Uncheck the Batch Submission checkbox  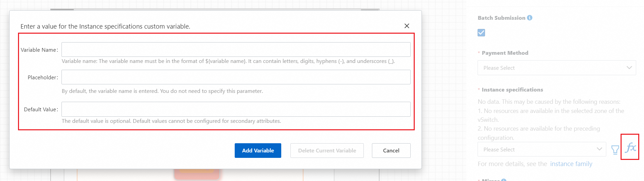click(x=481, y=33)
